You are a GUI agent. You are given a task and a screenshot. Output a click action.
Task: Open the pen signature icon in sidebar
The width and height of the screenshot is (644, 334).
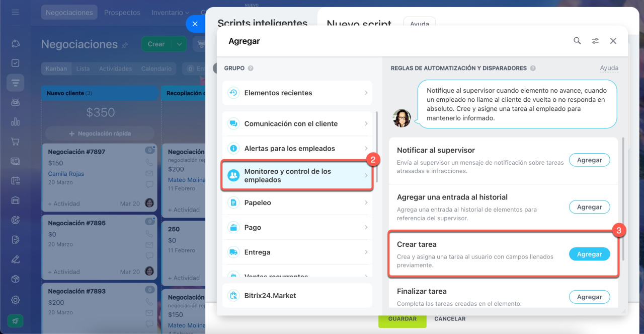click(16, 259)
